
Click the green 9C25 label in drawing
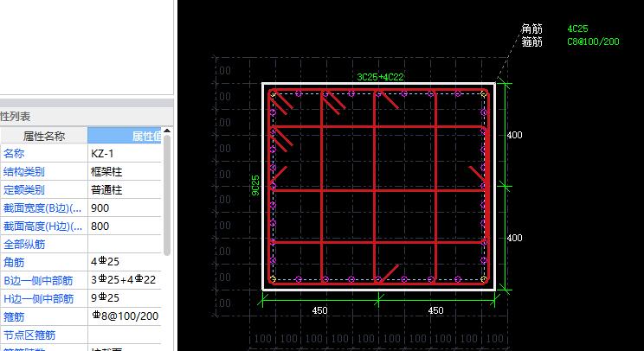[255, 185]
